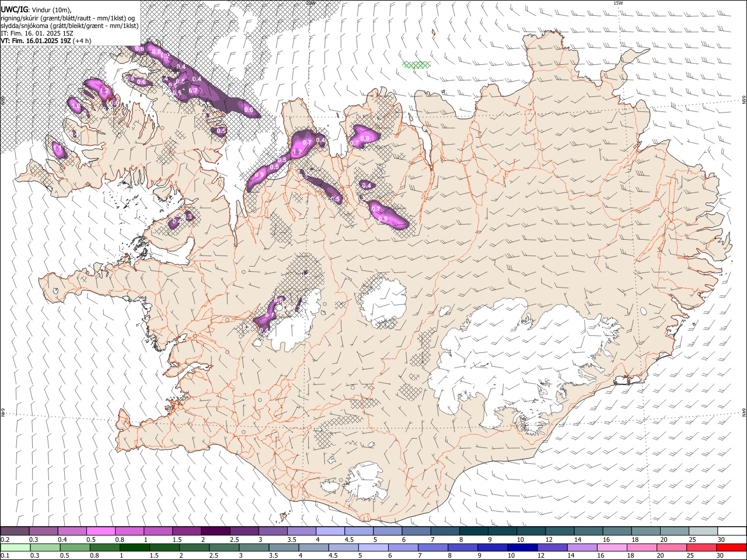This screenshot has width=747, height=560.
Task: Click the '30' label in upper legend row
Action: click(721, 540)
